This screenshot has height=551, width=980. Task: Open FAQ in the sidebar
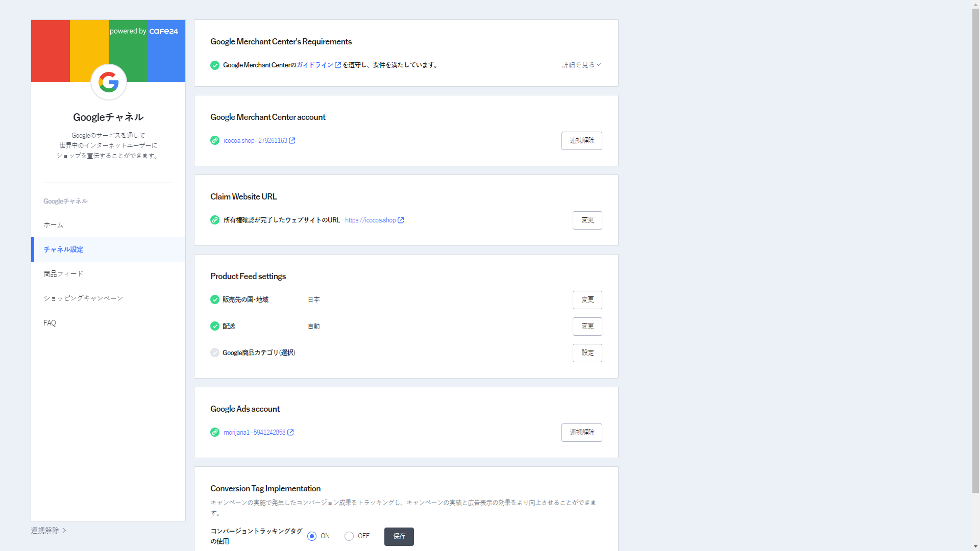(108, 323)
